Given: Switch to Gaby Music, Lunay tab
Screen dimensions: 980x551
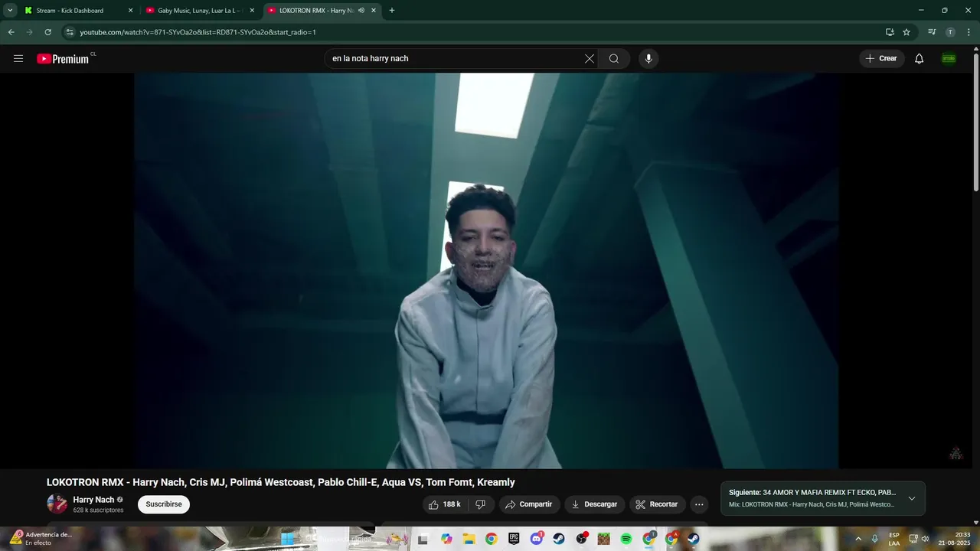Looking at the screenshot, I should 201,11.
